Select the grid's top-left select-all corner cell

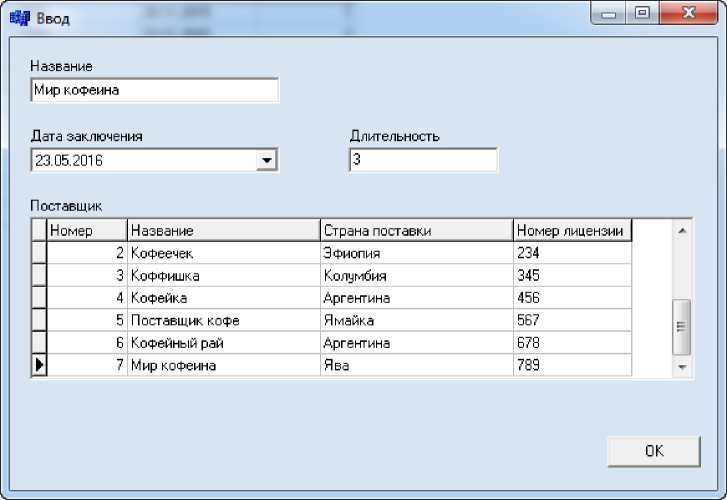39,230
